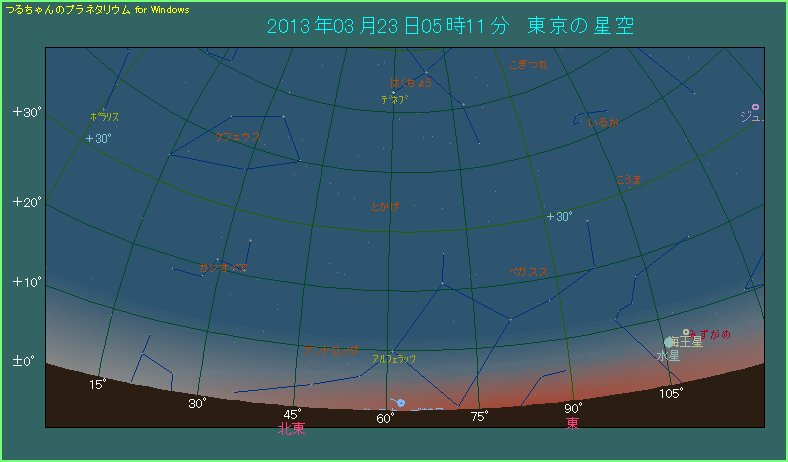Screen dimensions: 788x462
Task: Select the Andromeda (アンドロメダ) constellation label
Action: 336,351
